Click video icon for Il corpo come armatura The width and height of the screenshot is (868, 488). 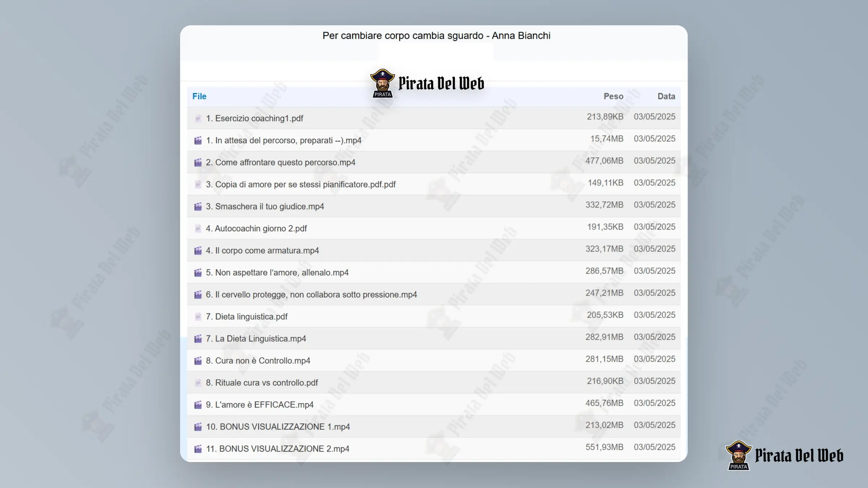[198, 251]
